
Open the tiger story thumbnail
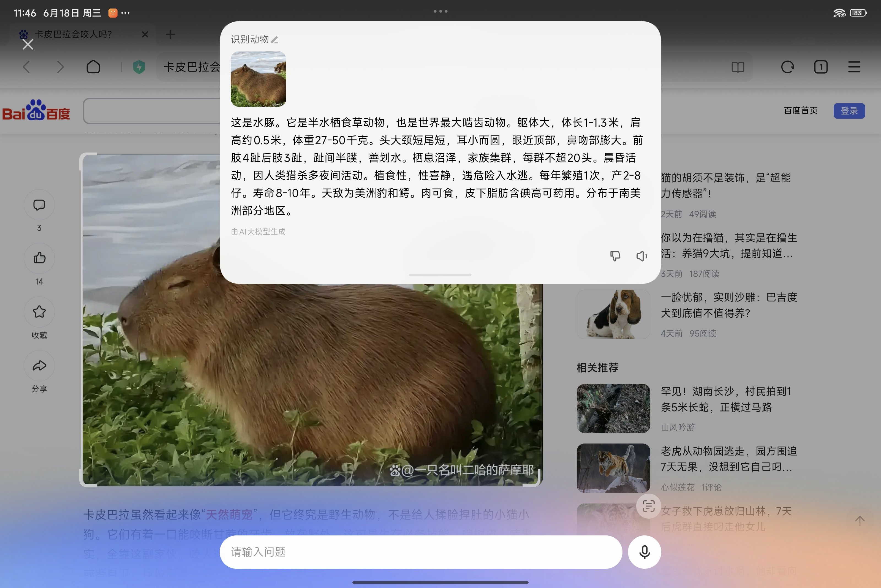pyautogui.click(x=613, y=468)
